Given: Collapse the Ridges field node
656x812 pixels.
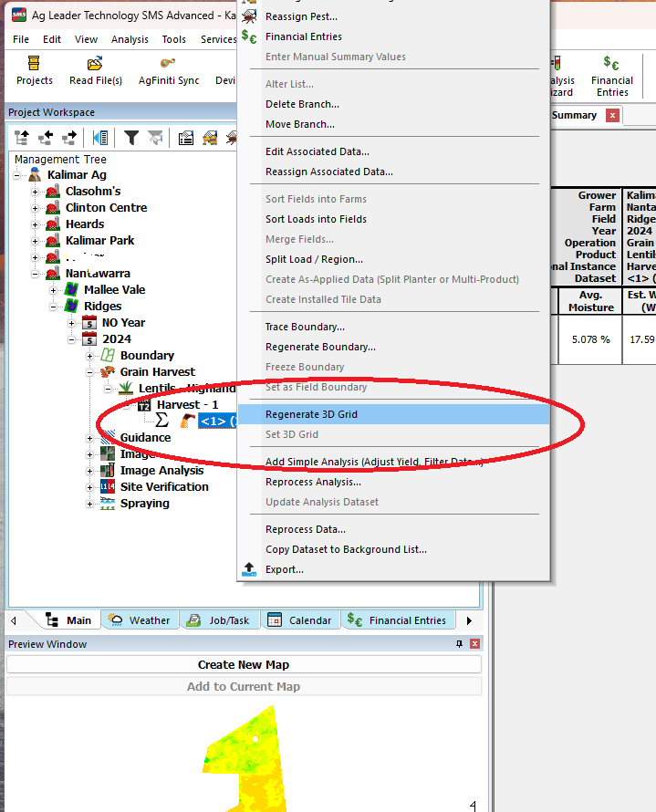Looking at the screenshot, I should [53, 307].
